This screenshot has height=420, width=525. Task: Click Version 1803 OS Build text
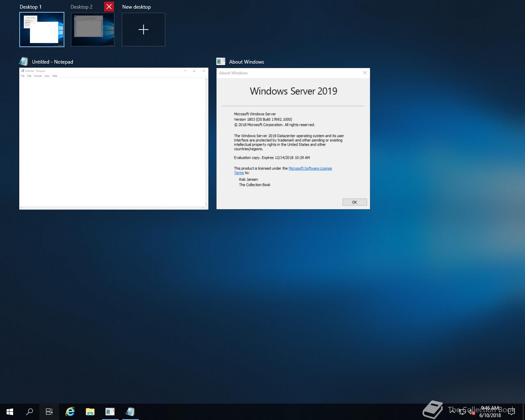pos(263,119)
